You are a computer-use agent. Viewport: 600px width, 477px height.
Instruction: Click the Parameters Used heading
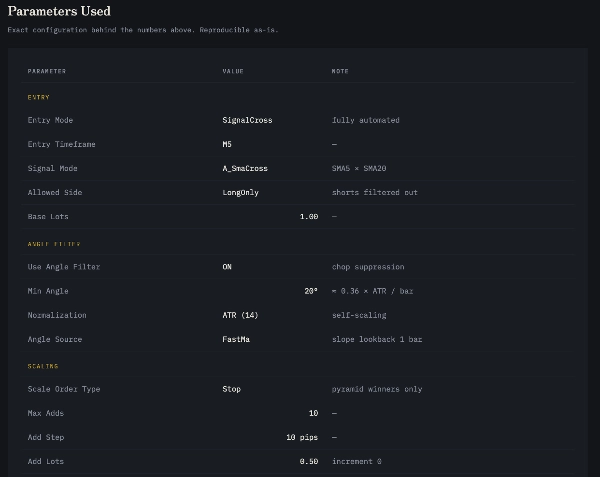[59, 11]
